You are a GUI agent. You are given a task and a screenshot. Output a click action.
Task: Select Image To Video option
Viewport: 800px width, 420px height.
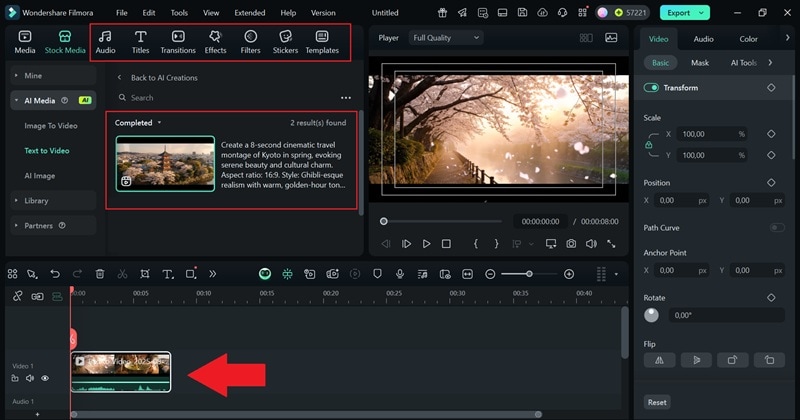tap(51, 126)
